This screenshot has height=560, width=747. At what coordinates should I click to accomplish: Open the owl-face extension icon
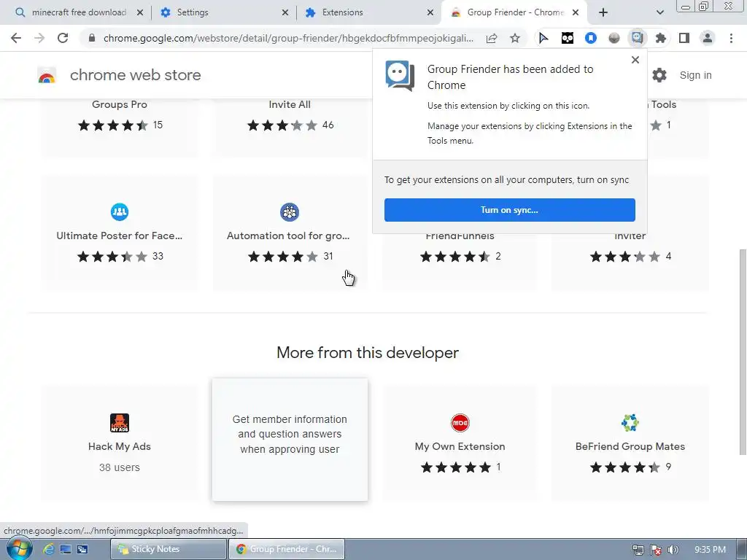pyautogui.click(x=568, y=38)
